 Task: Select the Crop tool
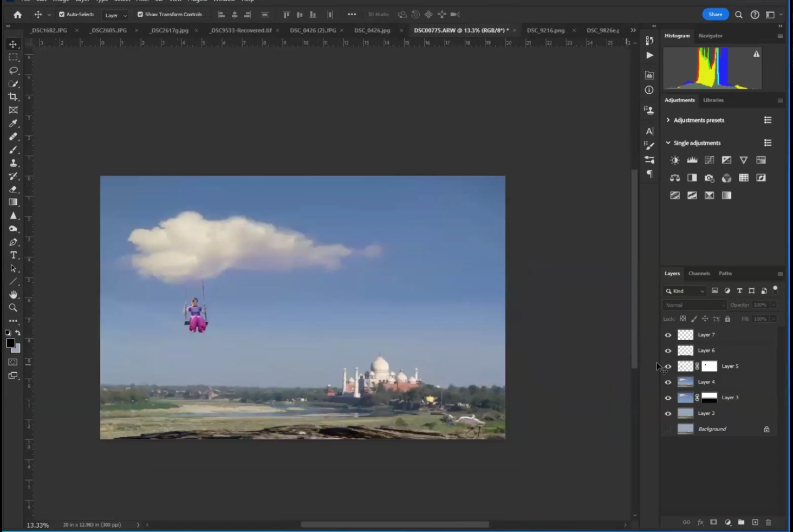pos(13,97)
